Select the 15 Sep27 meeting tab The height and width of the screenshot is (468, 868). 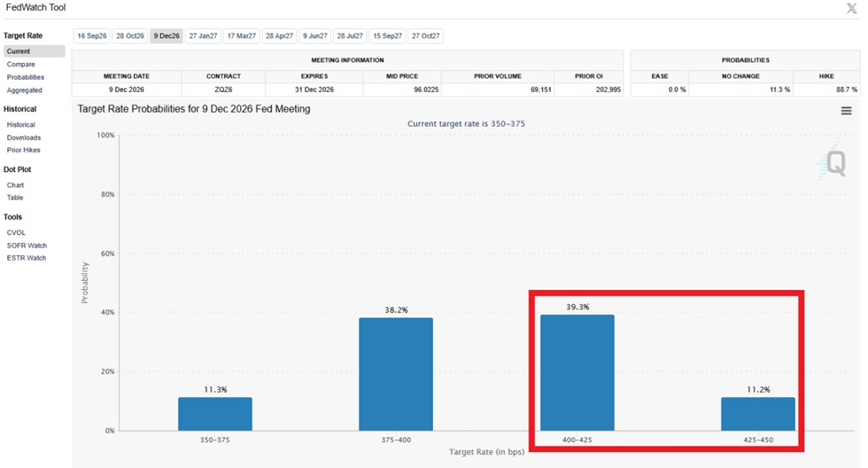[x=388, y=36]
